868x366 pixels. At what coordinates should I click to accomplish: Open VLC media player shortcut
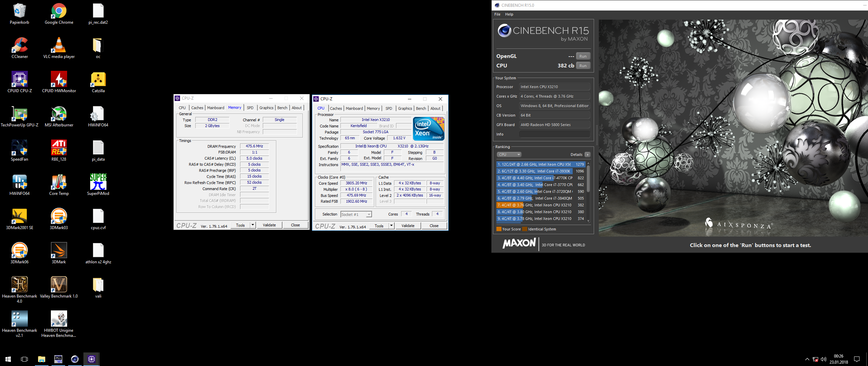tap(59, 48)
